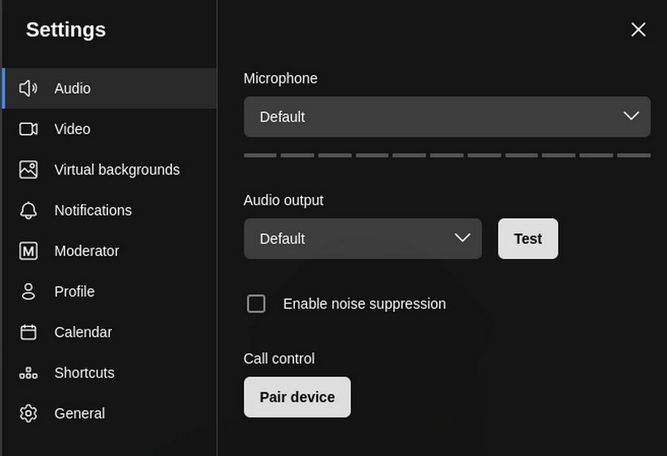The height and width of the screenshot is (456, 667).
Task: Click the Profile person icon
Action: tap(28, 292)
